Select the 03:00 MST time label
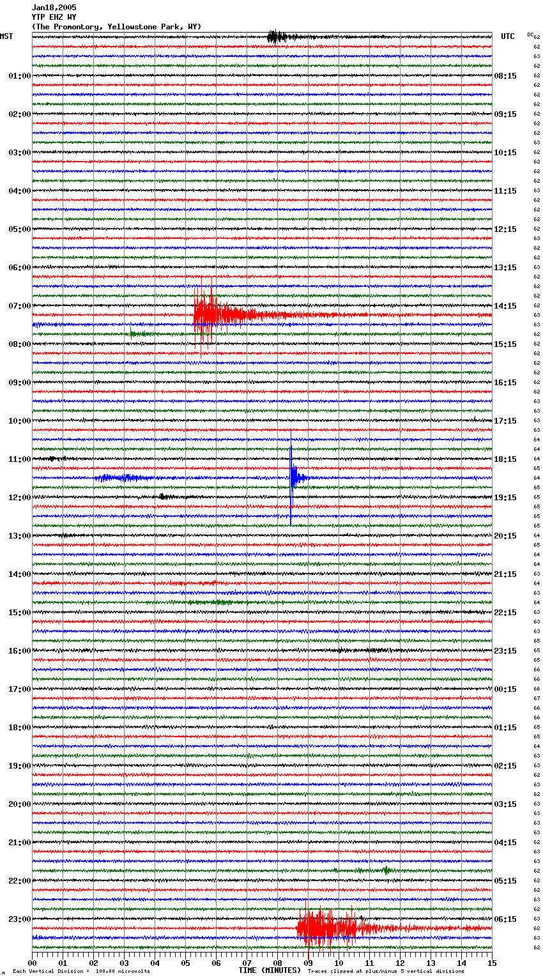 [20, 153]
